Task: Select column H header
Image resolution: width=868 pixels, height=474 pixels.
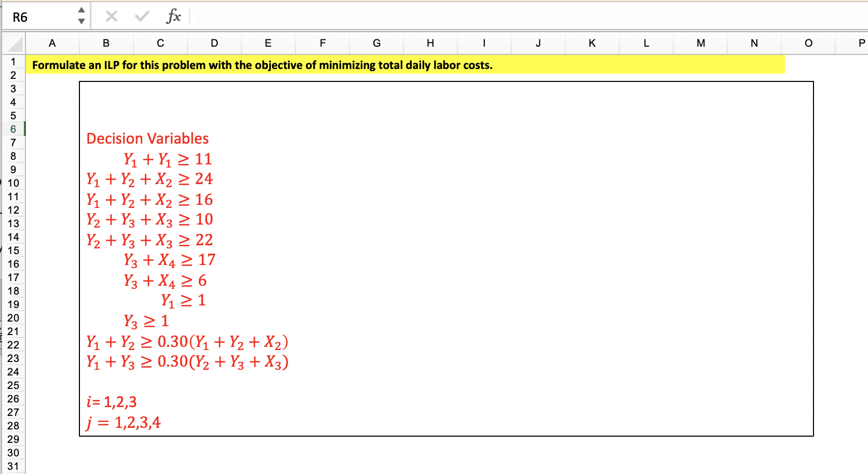Action: 430,44
